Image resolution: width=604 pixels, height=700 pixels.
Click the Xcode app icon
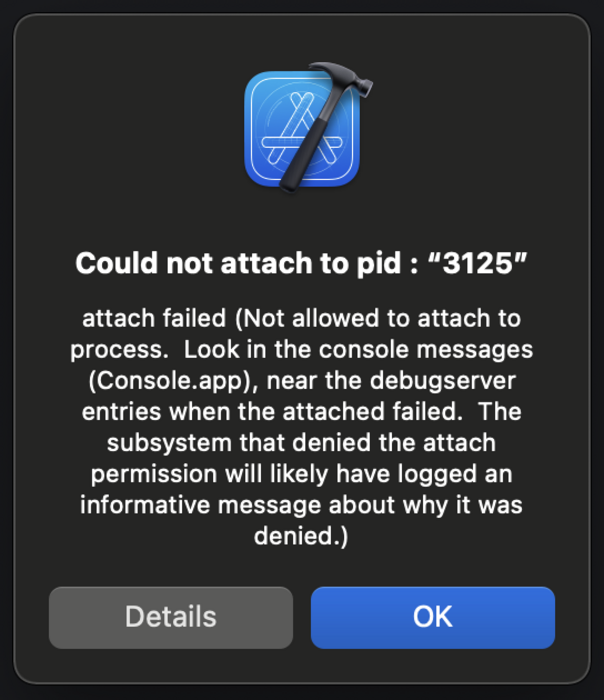(308, 127)
